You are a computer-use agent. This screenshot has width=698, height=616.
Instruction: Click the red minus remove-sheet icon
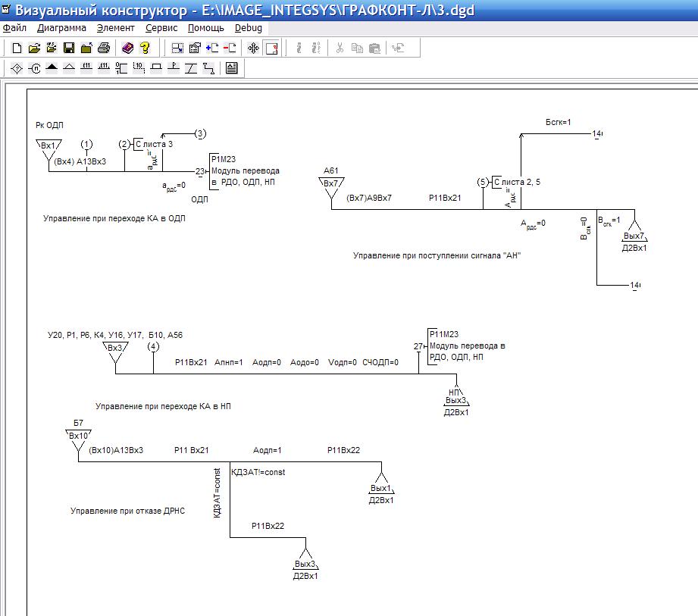point(230,48)
